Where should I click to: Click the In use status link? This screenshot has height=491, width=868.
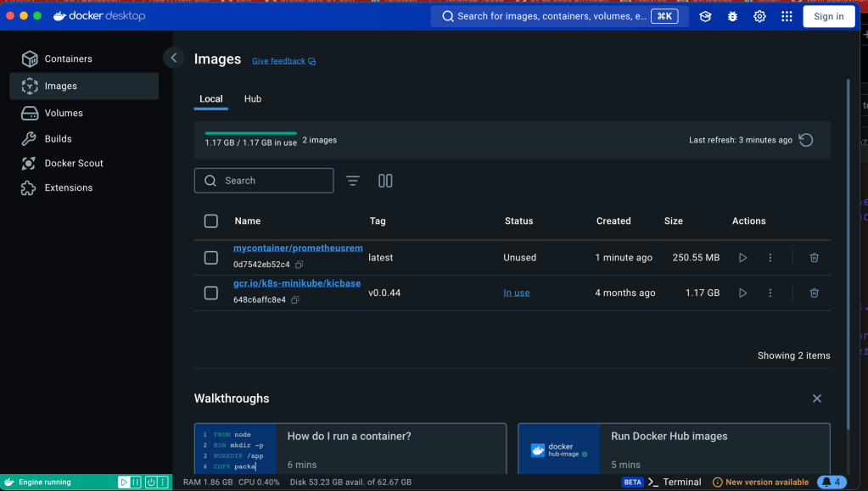tap(517, 293)
